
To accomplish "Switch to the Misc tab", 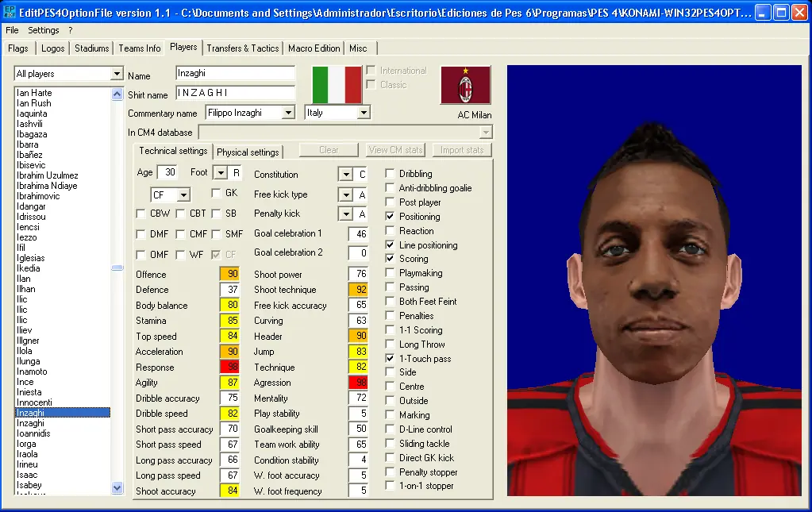I will click(x=358, y=48).
